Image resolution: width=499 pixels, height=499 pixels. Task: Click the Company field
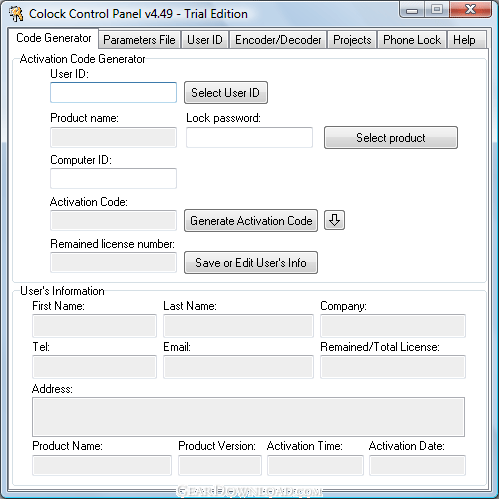click(393, 326)
